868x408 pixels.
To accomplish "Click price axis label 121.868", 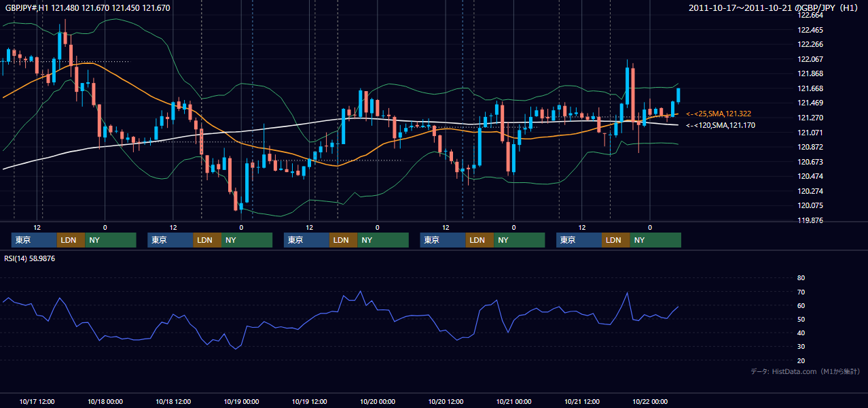I will (811, 73).
